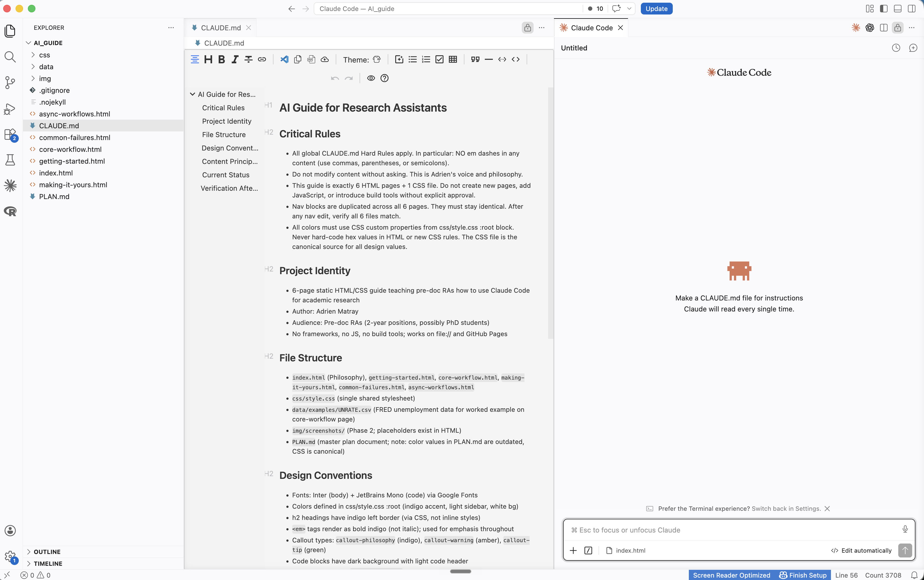Screen dimensions: 924x580
Task: Open the Accounts icon in the activity bar
Action: [x=10, y=531]
